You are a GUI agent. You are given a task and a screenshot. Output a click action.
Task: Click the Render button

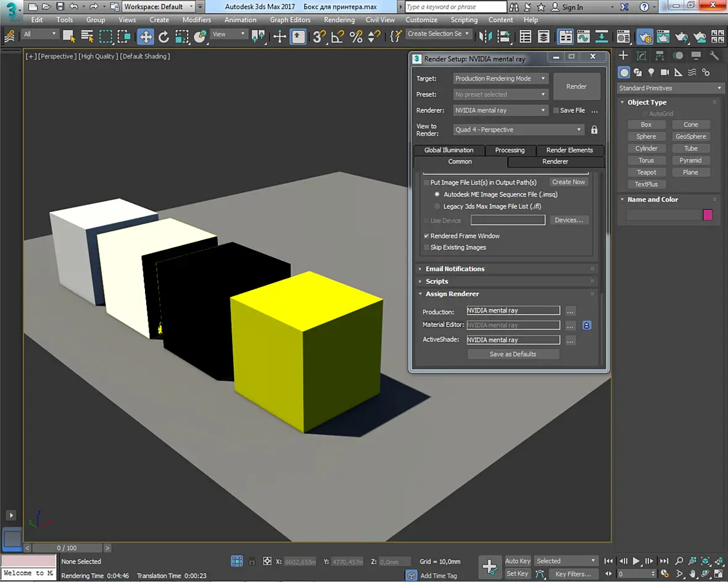coord(576,86)
